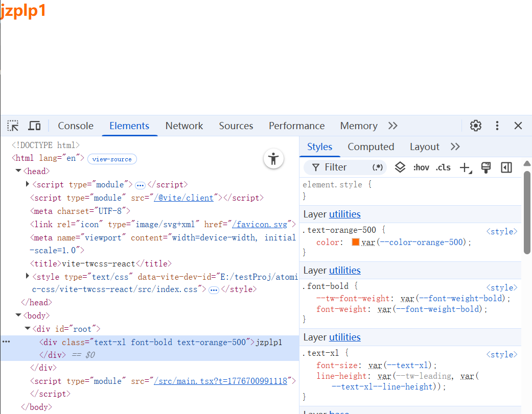Open the /favicon.svg link
Viewport: 532px width, 414px height.
click(260, 224)
